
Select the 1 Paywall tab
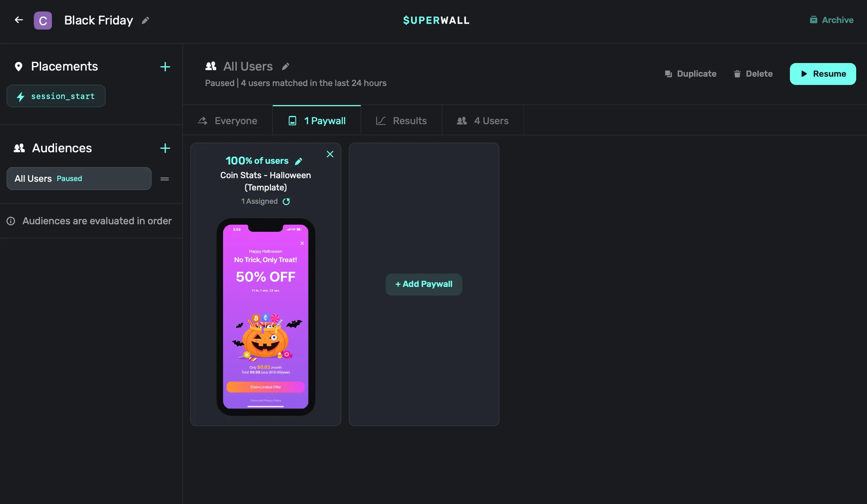pyautogui.click(x=317, y=121)
